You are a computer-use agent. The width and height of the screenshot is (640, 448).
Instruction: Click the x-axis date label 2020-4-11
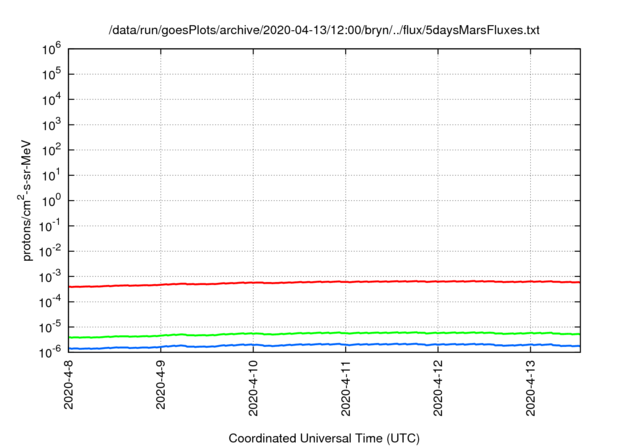click(346, 388)
